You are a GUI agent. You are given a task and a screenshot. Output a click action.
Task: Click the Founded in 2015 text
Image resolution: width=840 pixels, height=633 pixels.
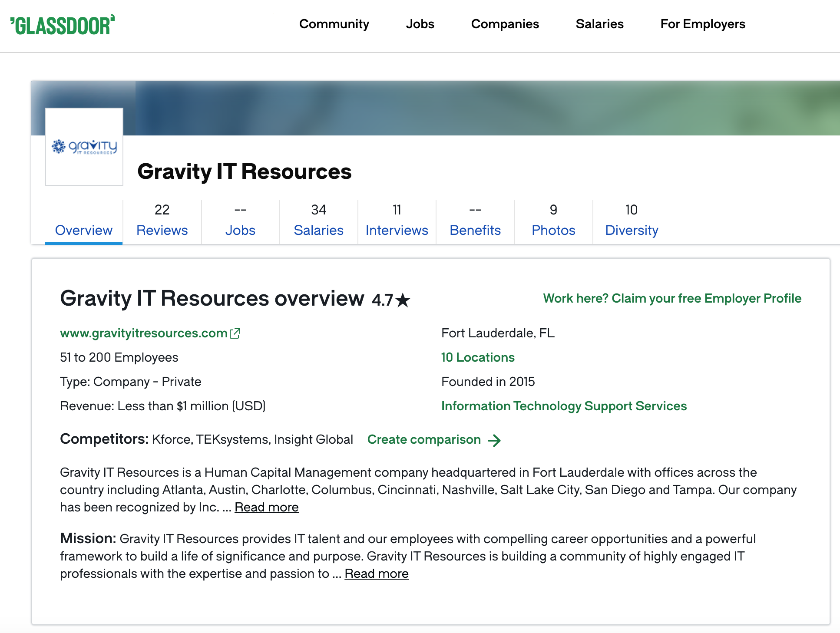pyautogui.click(x=488, y=382)
